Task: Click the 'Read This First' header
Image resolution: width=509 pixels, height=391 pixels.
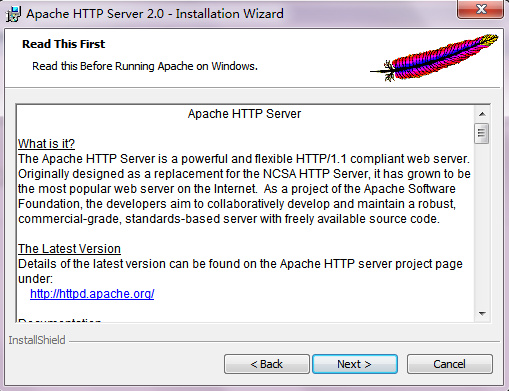Action: coord(63,44)
